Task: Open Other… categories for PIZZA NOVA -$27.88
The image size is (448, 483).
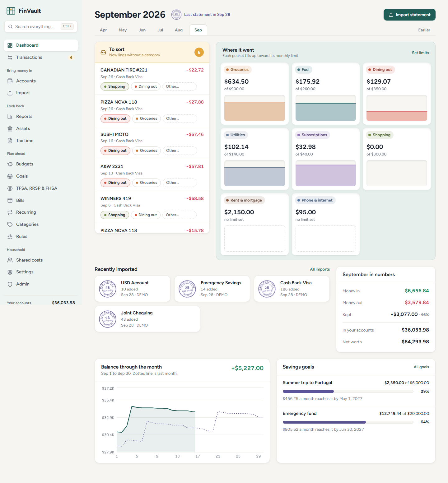Action: (180, 118)
